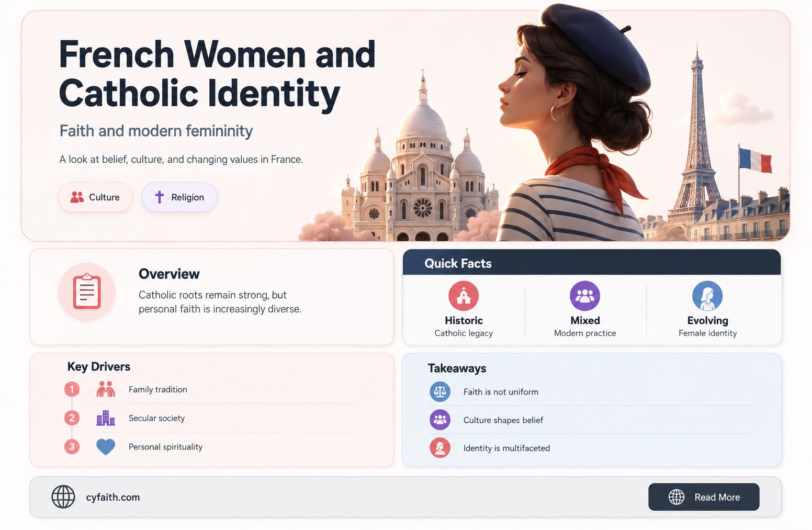Open the cyfaith.com link
The image size is (812, 530).
[x=112, y=497]
